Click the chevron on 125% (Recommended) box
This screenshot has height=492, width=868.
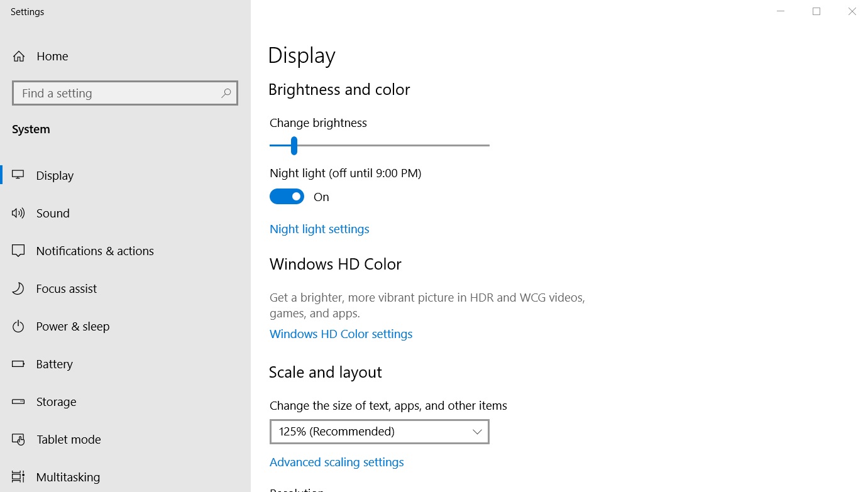[x=477, y=432]
